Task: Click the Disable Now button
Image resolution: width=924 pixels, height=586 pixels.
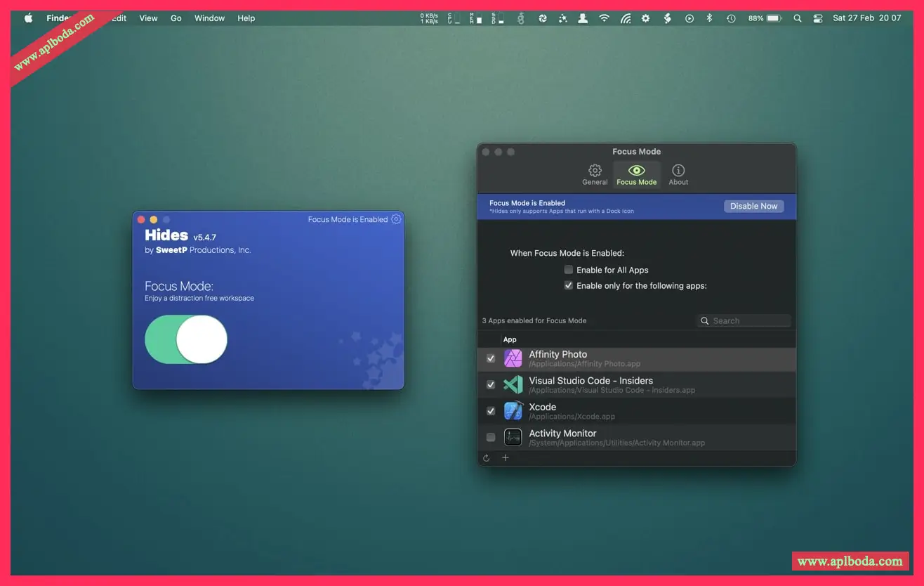Action: pos(754,206)
